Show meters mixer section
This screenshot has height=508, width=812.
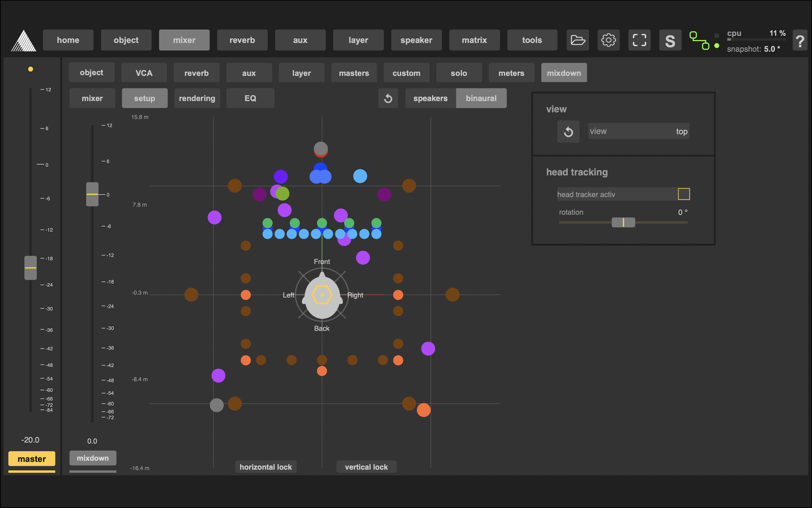pos(511,73)
